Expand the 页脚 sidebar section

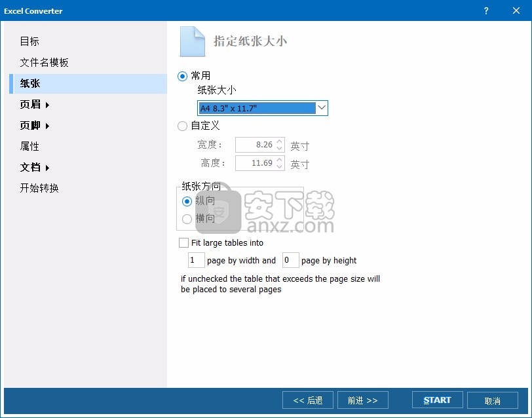(35, 126)
